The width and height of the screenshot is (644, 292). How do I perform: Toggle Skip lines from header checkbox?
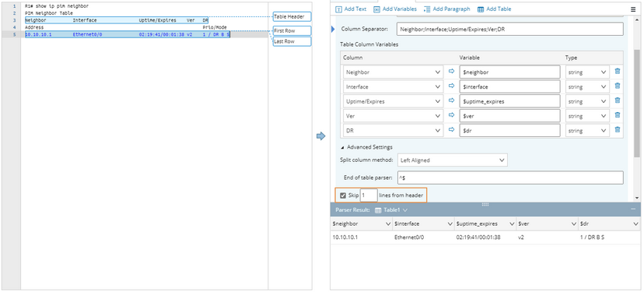click(x=343, y=195)
